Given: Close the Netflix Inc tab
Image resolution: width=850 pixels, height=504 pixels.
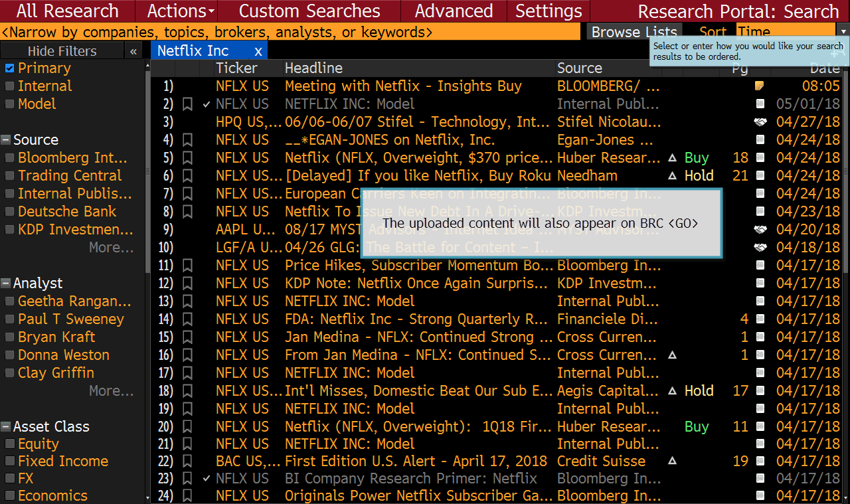Looking at the screenshot, I should [x=258, y=51].
